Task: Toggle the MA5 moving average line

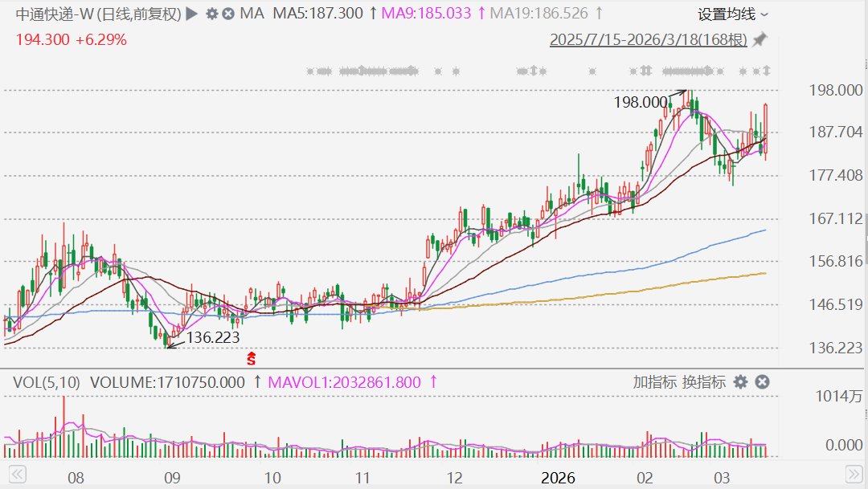Action: pos(319,14)
